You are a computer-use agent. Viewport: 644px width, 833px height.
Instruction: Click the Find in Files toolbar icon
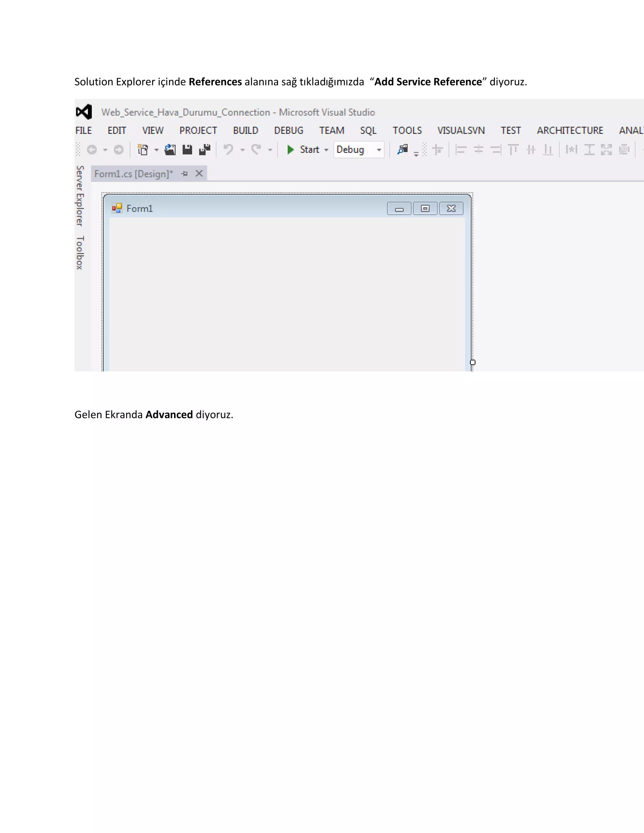[x=403, y=149]
